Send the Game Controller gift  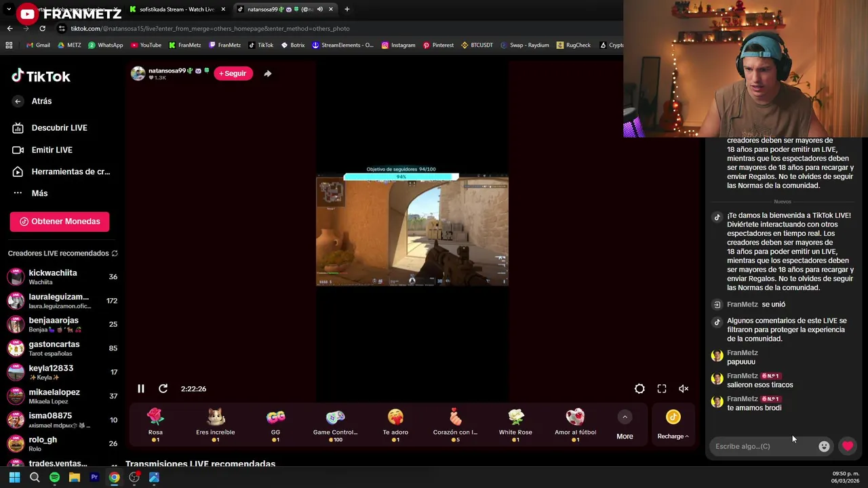pos(335,425)
